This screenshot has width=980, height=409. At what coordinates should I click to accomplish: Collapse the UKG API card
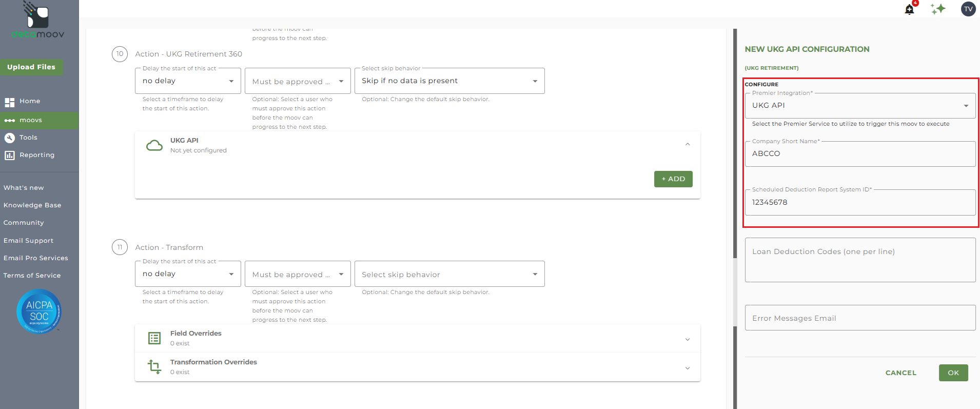tap(688, 145)
